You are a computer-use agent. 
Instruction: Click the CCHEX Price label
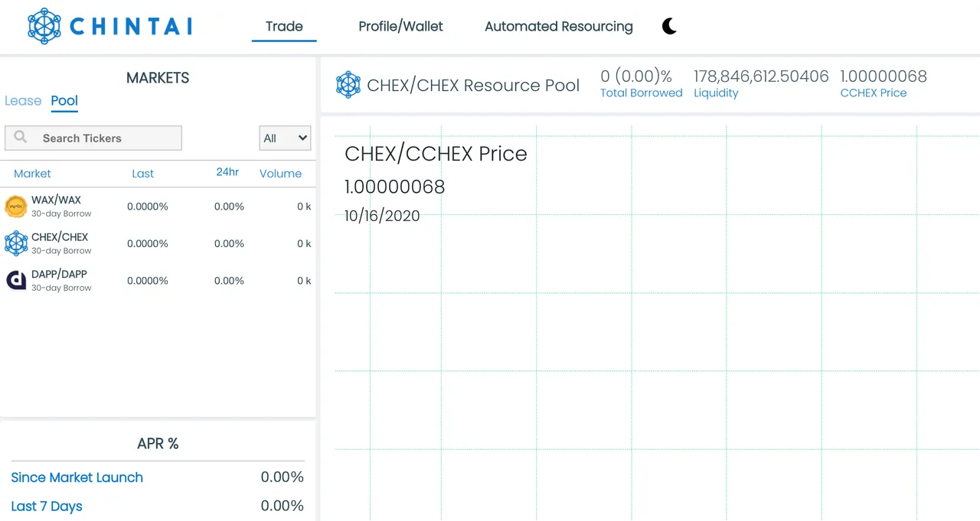[x=874, y=93]
